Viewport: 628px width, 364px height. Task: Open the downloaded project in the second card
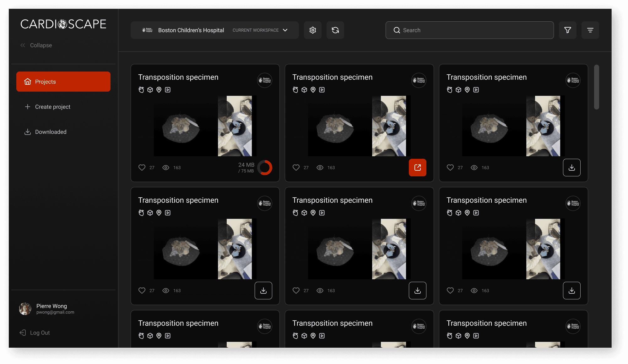pos(417,168)
